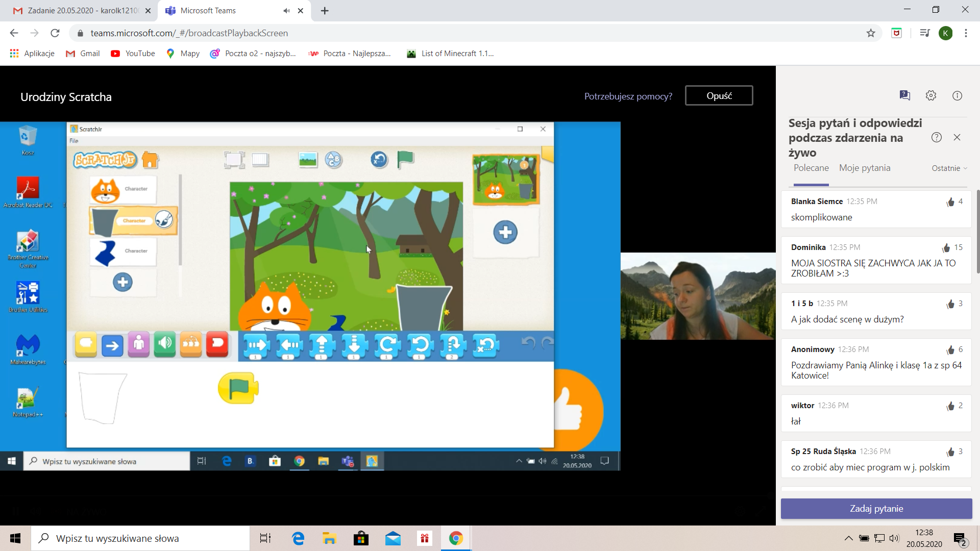Click the Opuść button
This screenshot has height=551, width=980.
(719, 96)
